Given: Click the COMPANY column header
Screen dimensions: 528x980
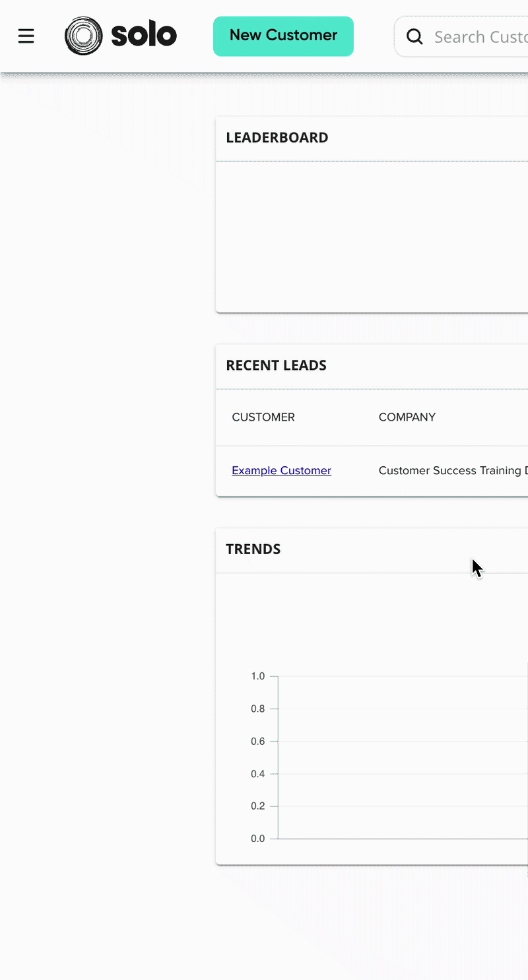Looking at the screenshot, I should pos(407,417).
